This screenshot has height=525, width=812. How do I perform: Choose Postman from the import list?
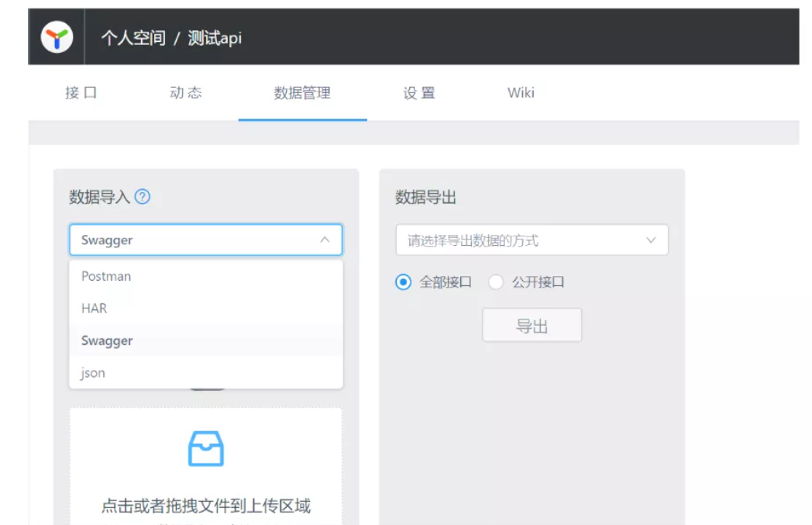click(x=106, y=276)
